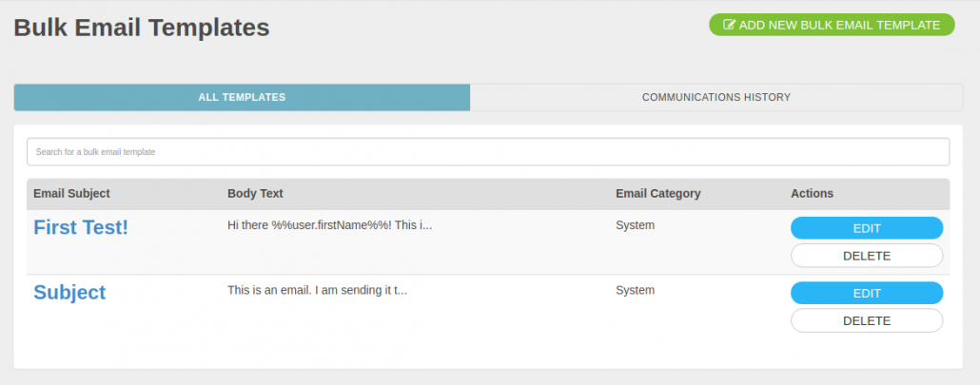Click the Bulk Email Templates page heading
Image resolution: width=980 pixels, height=385 pixels.
142,28
